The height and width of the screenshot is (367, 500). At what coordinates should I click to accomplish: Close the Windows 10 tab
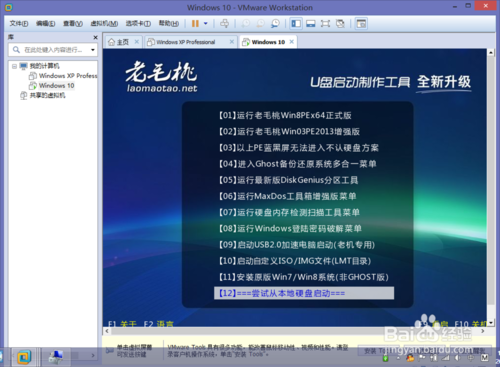coord(292,42)
